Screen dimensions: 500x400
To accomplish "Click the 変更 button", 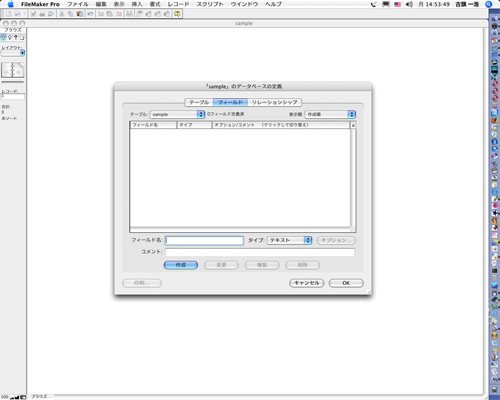I will click(221, 265).
